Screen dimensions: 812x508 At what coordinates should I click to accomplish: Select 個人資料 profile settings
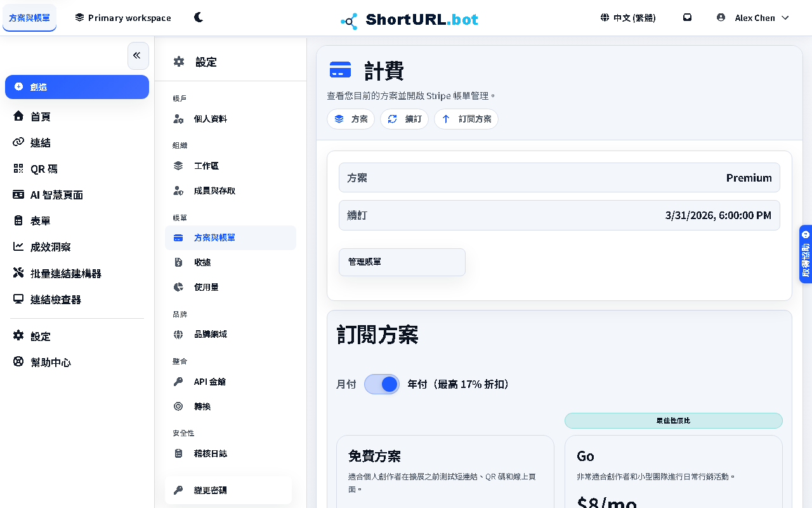(230, 119)
